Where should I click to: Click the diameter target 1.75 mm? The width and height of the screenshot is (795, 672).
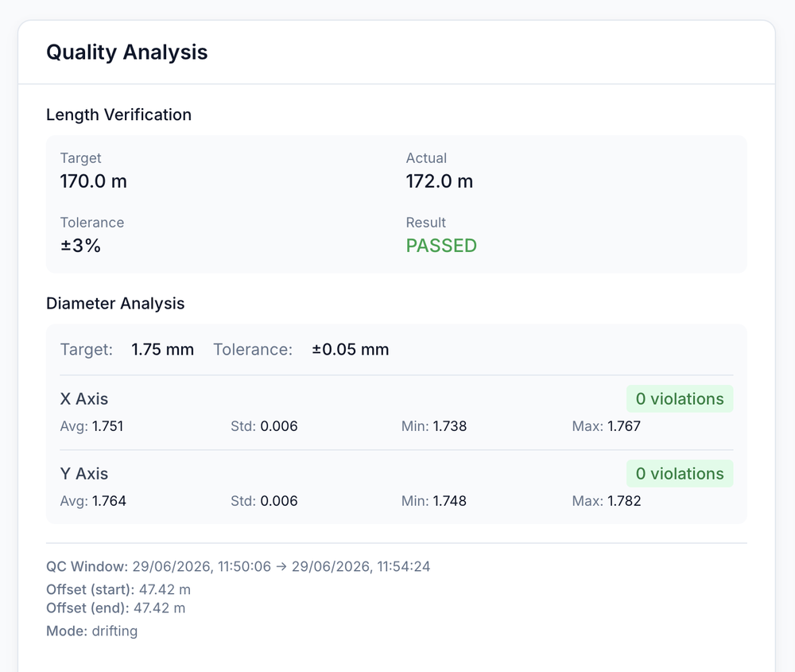pyautogui.click(x=162, y=349)
